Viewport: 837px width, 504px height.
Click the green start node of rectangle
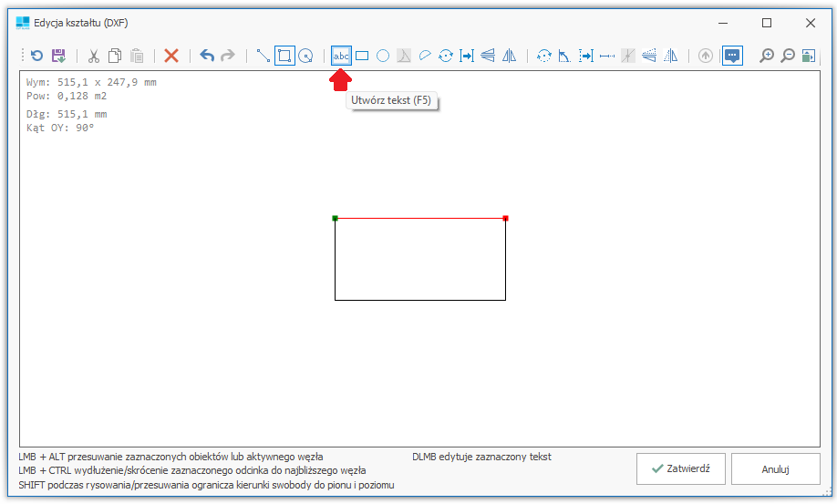coord(336,218)
